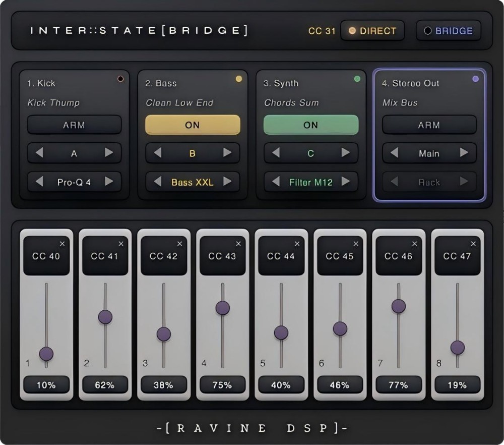Open the CC 43 assignment box
Viewport: 504px width, 445px height.
pyautogui.click(x=222, y=256)
